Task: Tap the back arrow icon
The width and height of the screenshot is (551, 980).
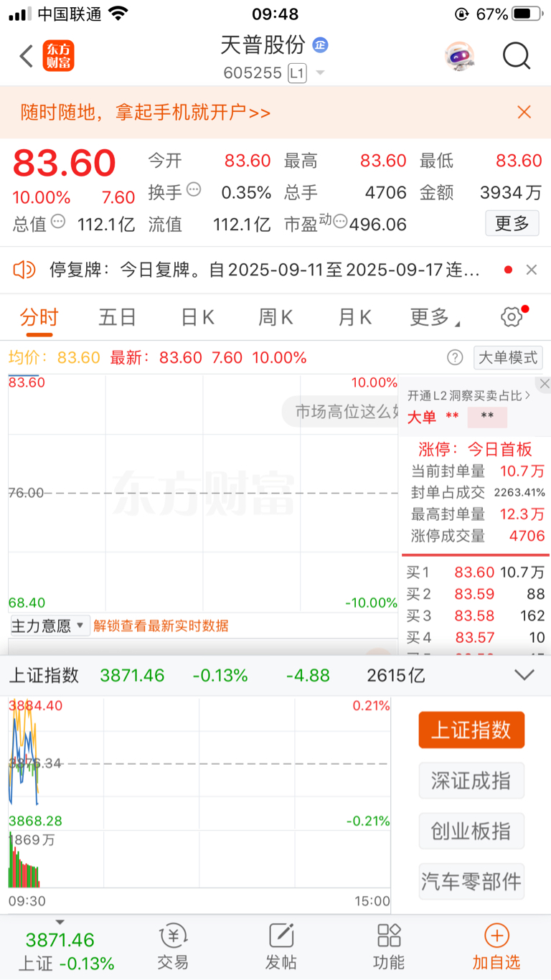Action: point(26,56)
